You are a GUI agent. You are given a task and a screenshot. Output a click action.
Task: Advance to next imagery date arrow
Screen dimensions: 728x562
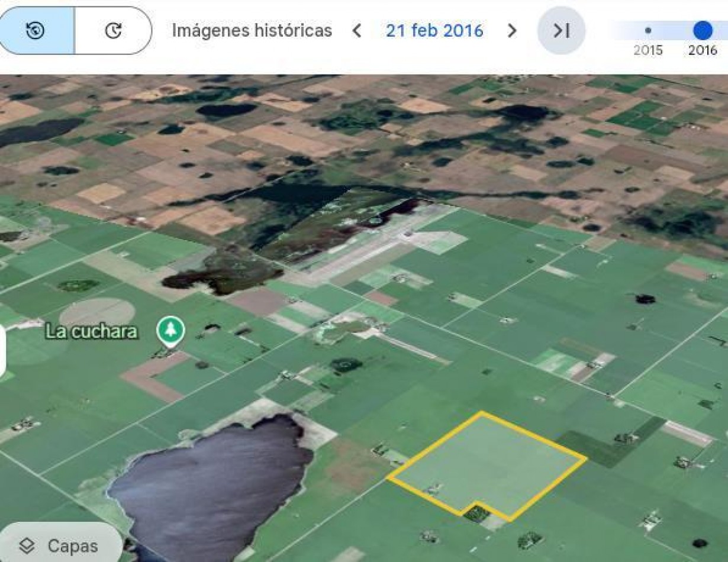[512, 31]
